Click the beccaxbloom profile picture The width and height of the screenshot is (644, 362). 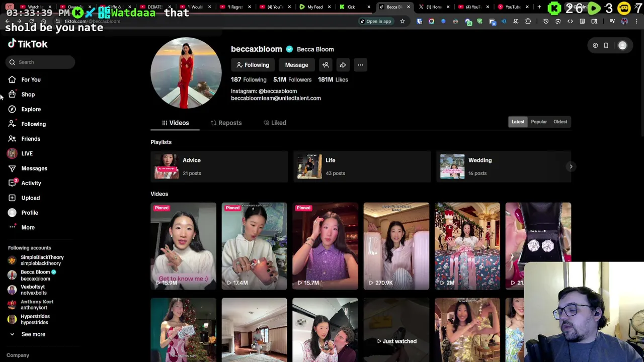[x=186, y=73]
